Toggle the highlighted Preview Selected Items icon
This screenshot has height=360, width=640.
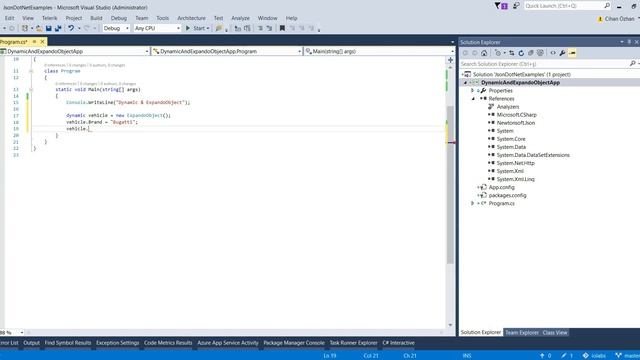pyautogui.click(x=572, y=53)
